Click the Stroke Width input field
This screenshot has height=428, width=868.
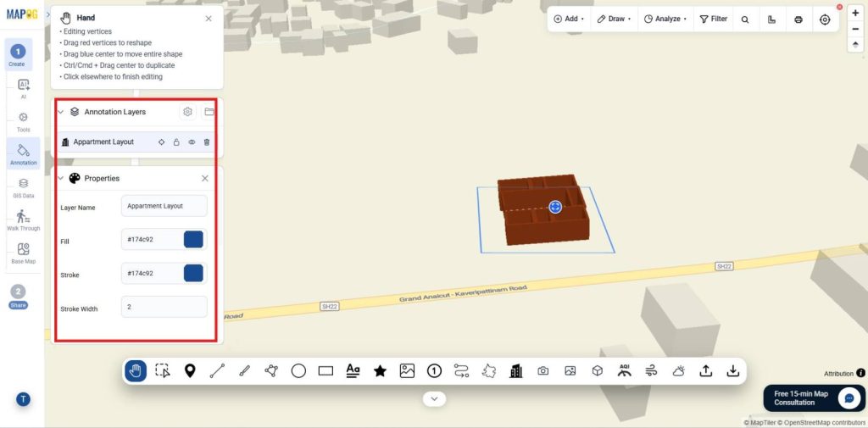[164, 307]
